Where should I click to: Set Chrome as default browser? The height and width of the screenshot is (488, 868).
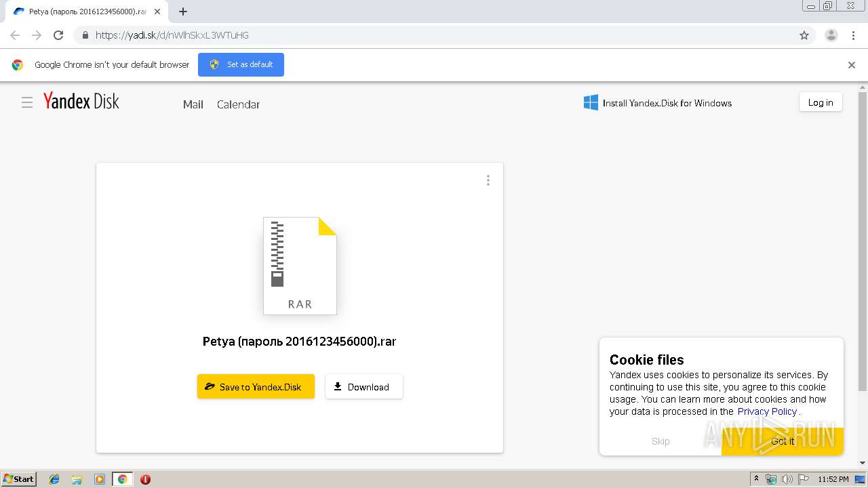pyautogui.click(x=241, y=64)
